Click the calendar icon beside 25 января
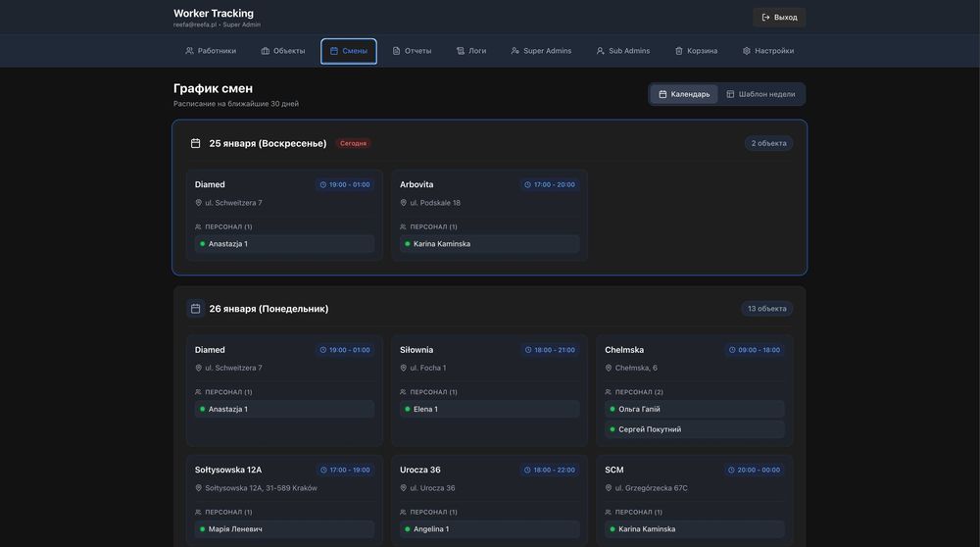This screenshot has width=980, height=547. click(x=195, y=143)
